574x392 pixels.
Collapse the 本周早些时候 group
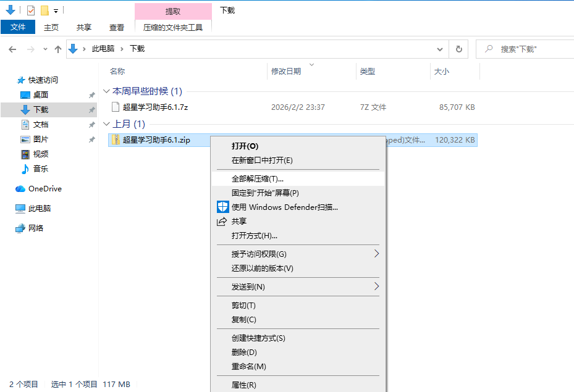[x=106, y=91]
